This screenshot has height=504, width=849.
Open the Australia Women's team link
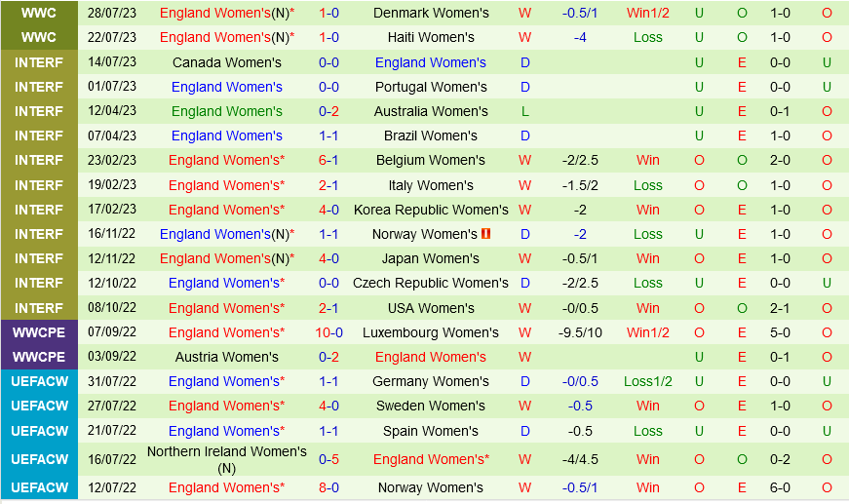coord(431,111)
